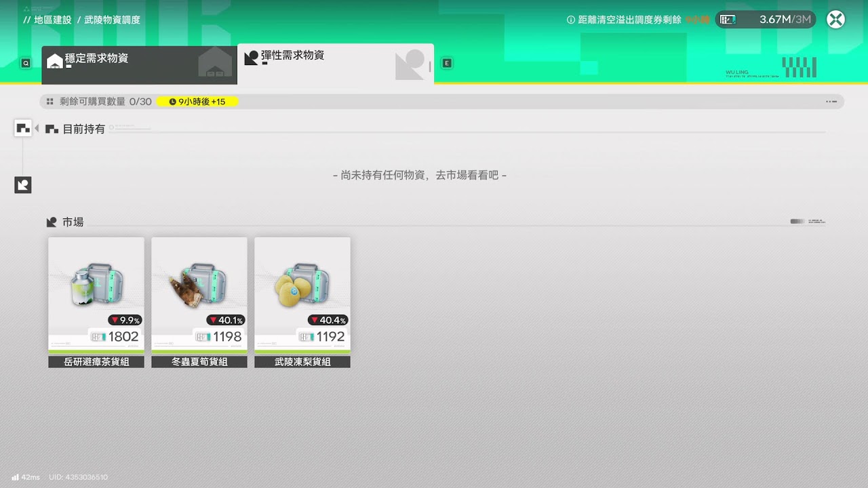Click the 距離清空溢出調度券剩餘 notice text
The image size is (868, 488).
click(x=629, y=20)
